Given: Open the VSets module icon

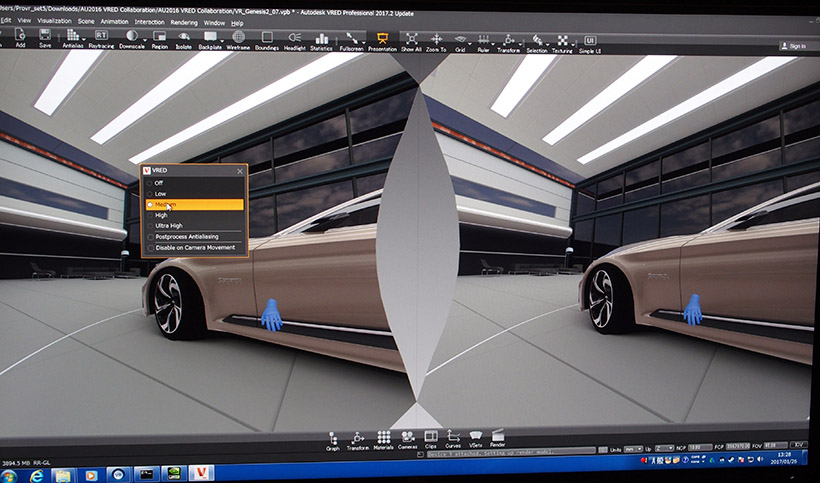Looking at the screenshot, I should coord(475,435).
